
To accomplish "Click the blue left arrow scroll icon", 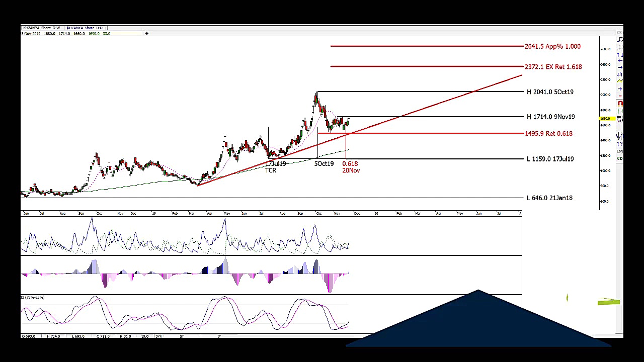I will [621, 60].
